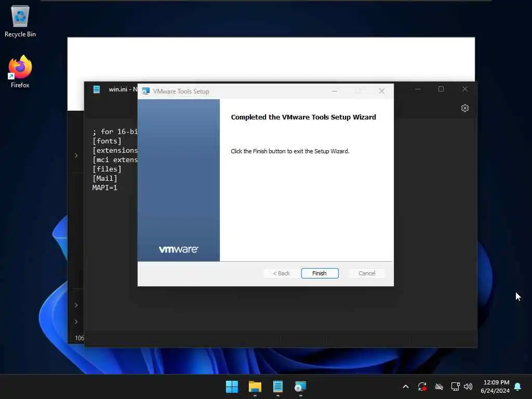The width and height of the screenshot is (532, 399).
Task: Click the Cancel button in setup wizard
Action: (367, 273)
